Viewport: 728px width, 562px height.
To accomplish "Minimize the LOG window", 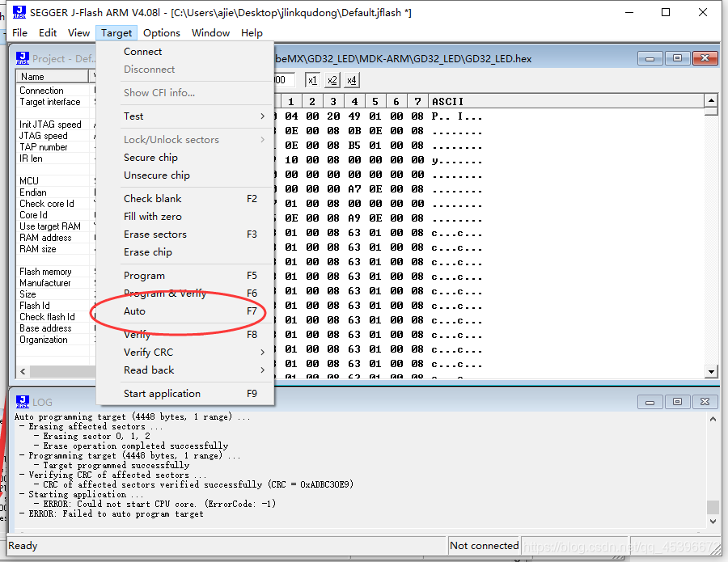I will (x=650, y=402).
